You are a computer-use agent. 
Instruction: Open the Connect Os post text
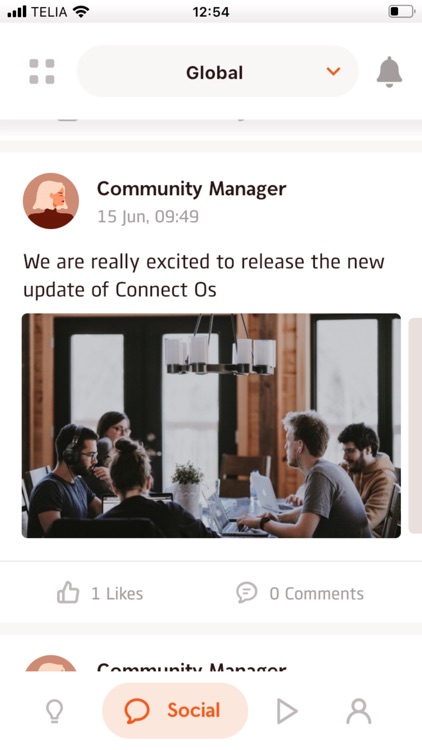204,276
